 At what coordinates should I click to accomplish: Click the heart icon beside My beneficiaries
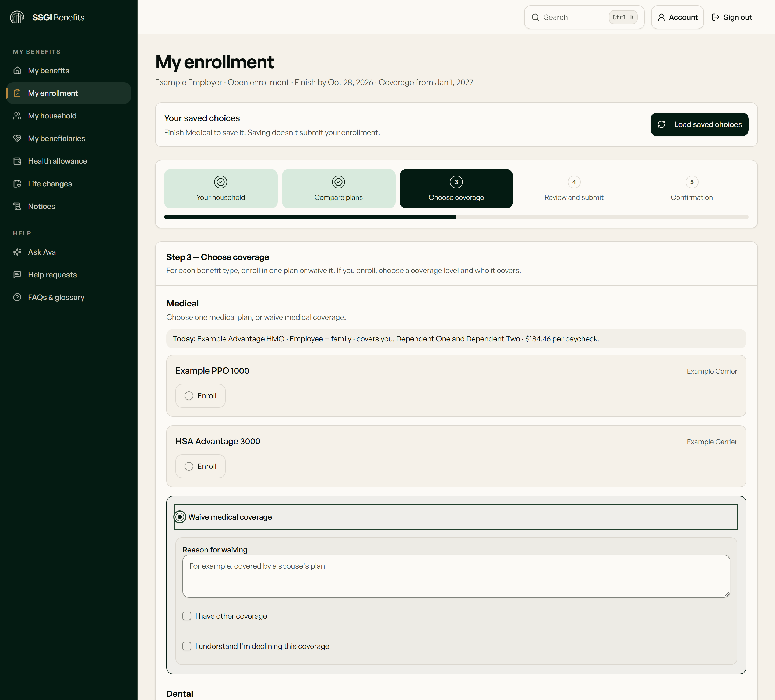17,138
